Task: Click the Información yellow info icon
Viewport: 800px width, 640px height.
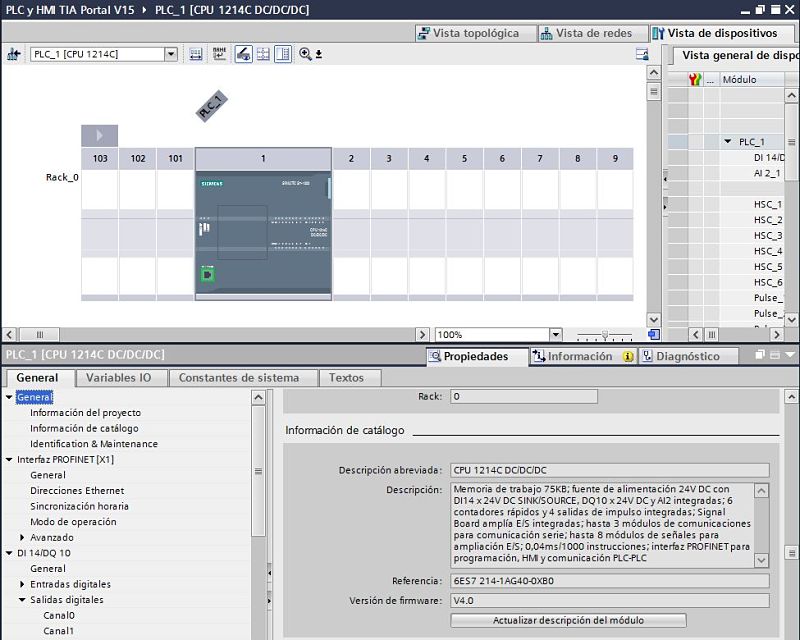Action: coord(628,356)
